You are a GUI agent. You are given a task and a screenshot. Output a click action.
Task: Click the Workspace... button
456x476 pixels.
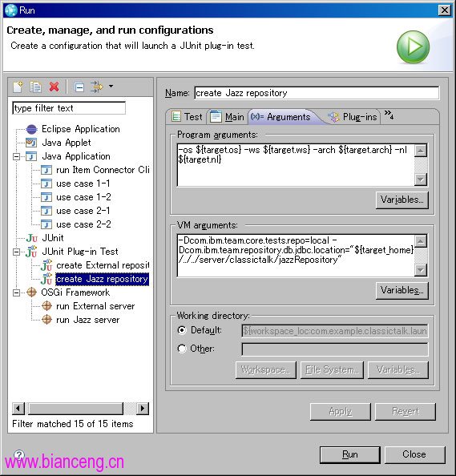click(265, 369)
